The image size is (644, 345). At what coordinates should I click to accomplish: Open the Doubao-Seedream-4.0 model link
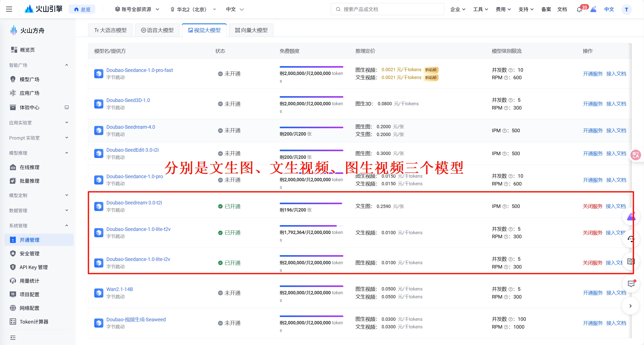pyautogui.click(x=131, y=127)
